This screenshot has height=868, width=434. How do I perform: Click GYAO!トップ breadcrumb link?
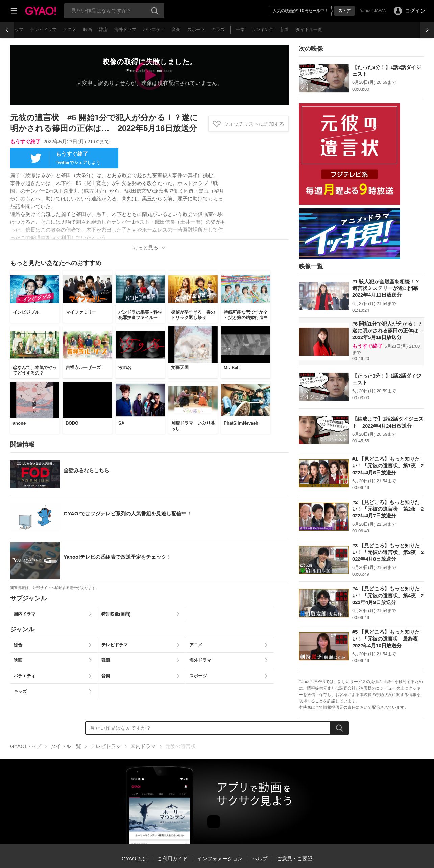tap(26, 746)
